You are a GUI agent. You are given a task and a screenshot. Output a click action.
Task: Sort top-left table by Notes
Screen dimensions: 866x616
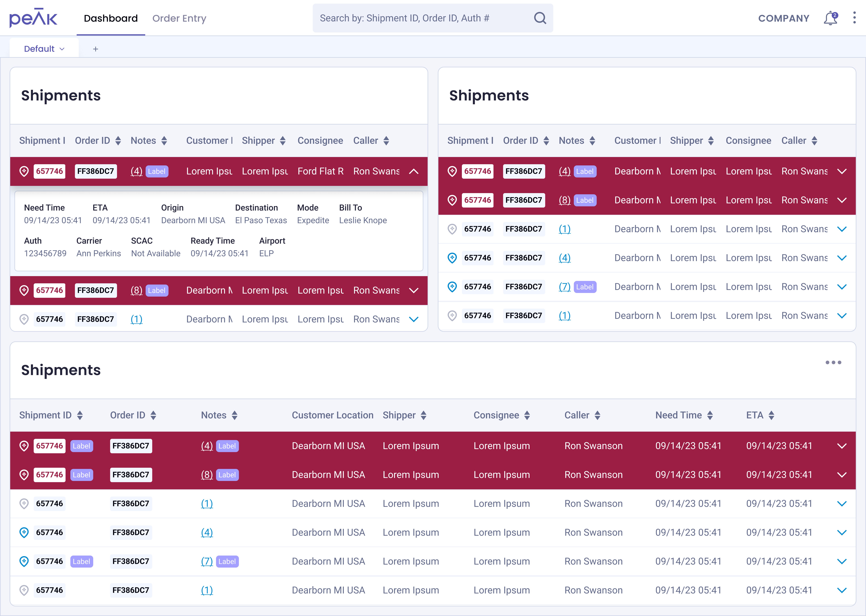tap(164, 141)
